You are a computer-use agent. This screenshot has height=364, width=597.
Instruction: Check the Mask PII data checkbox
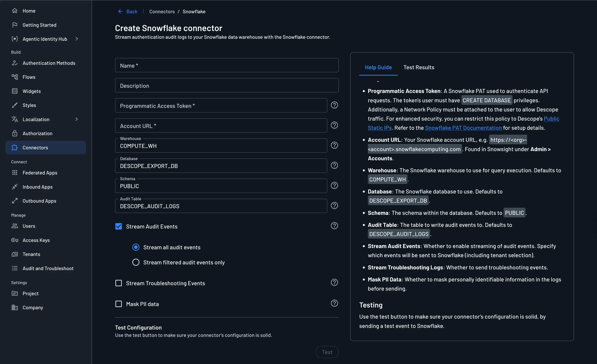click(118, 304)
